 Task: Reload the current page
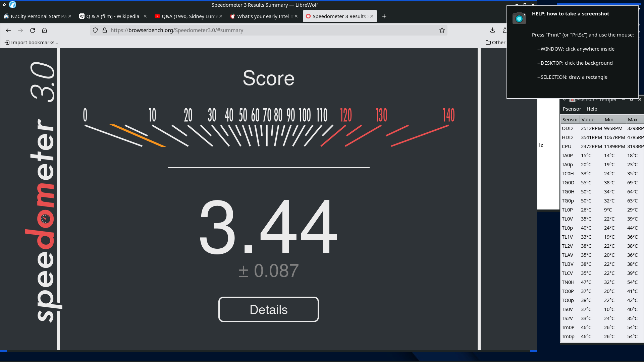pos(33,30)
